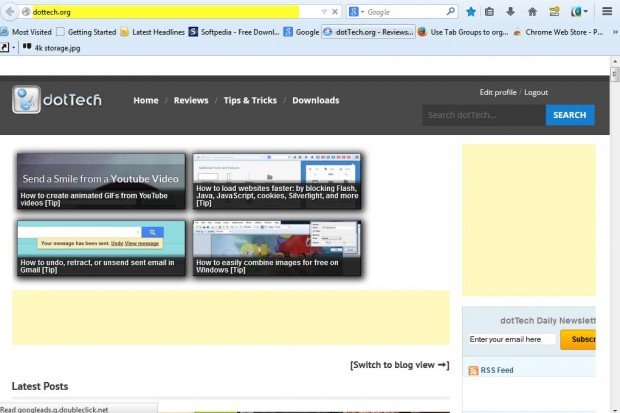Open animated GIFs from YouTube videos article
This screenshot has height=413, width=620.
101,181
